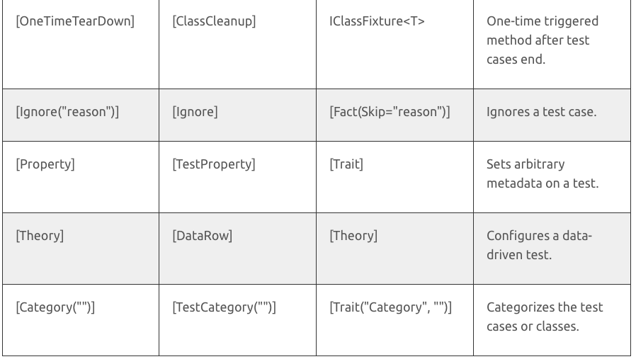Click the [Trait] cell

(346, 164)
